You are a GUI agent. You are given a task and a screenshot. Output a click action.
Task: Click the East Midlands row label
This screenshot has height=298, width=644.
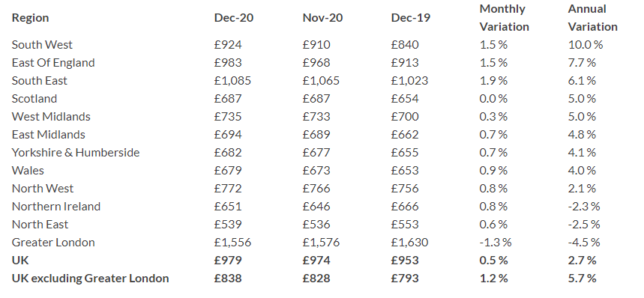[49, 135]
